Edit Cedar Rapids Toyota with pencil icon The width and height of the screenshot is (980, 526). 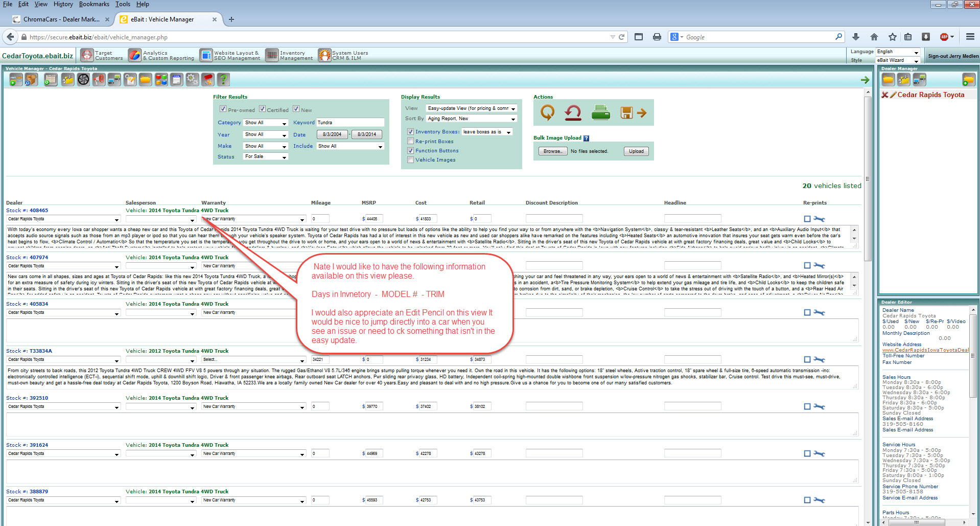pos(893,95)
